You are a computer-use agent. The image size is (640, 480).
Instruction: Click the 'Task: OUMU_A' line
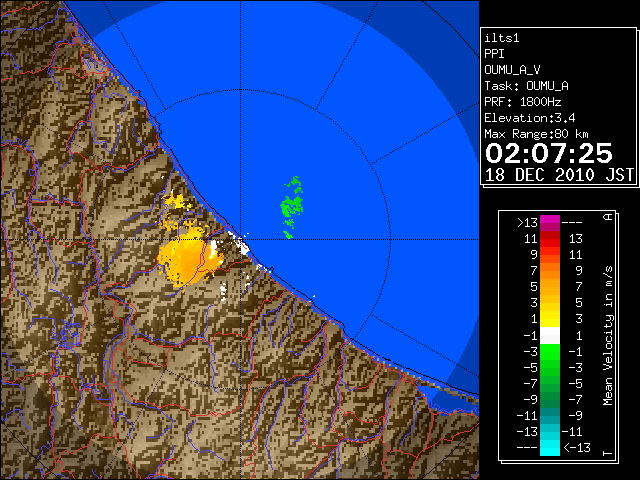click(526, 86)
